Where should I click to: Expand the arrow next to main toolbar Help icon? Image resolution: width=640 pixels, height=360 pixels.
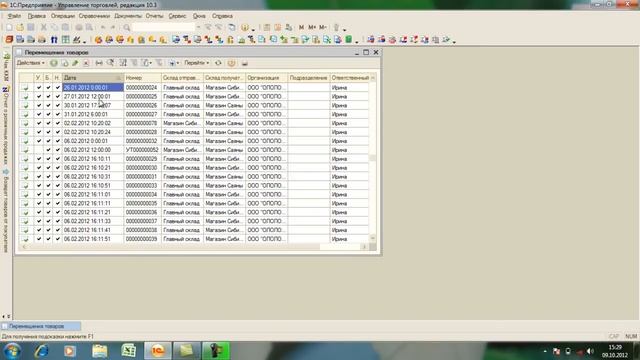coord(253,29)
